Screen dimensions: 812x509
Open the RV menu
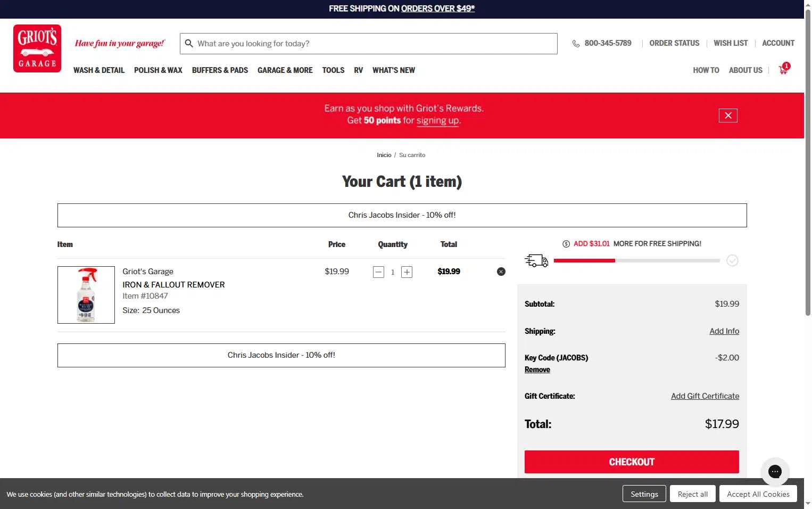coord(358,70)
